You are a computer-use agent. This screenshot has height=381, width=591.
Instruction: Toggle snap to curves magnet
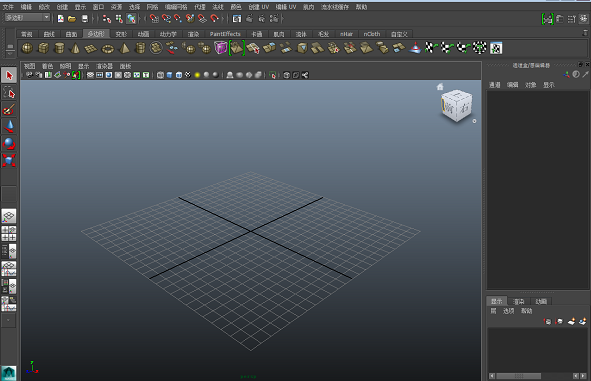[166, 18]
